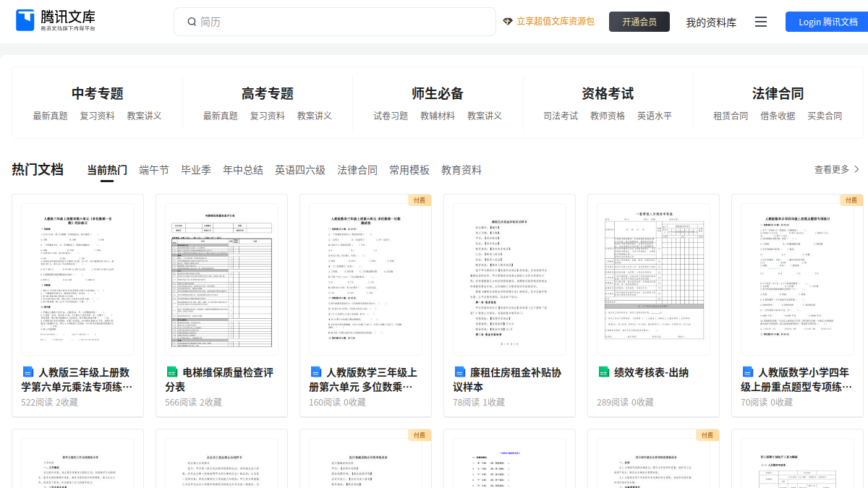Click 司法考试 link
Image resolution: width=868 pixels, height=488 pixels.
coord(561,116)
